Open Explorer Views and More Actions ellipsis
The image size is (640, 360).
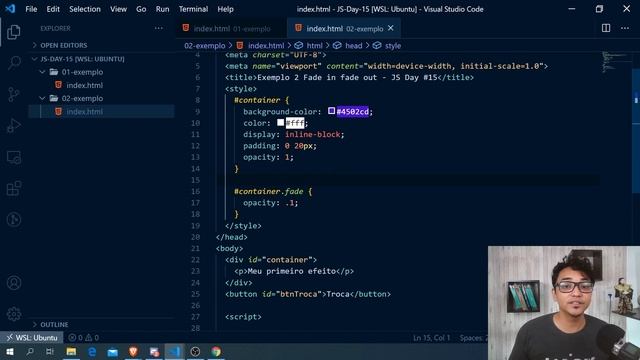(x=159, y=28)
